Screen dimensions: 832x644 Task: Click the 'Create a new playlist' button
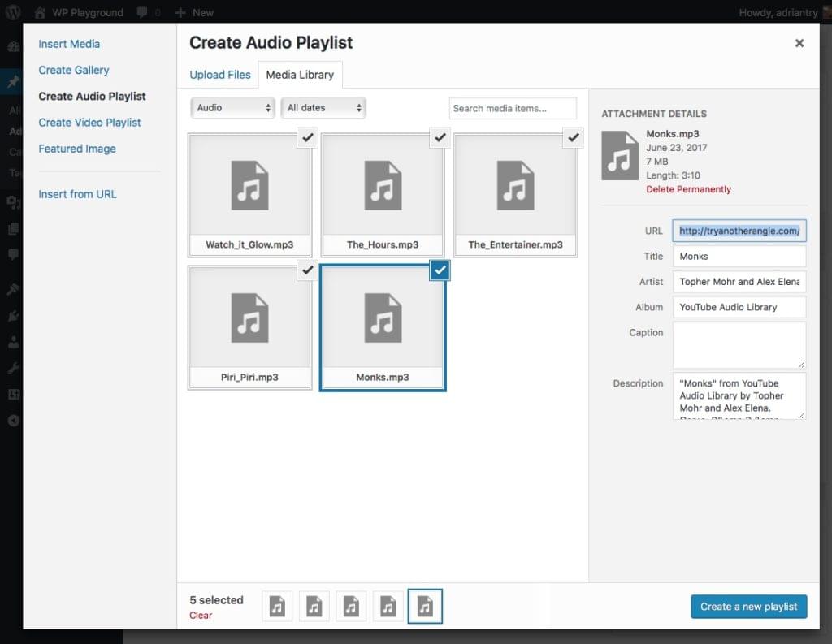[748, 607]
